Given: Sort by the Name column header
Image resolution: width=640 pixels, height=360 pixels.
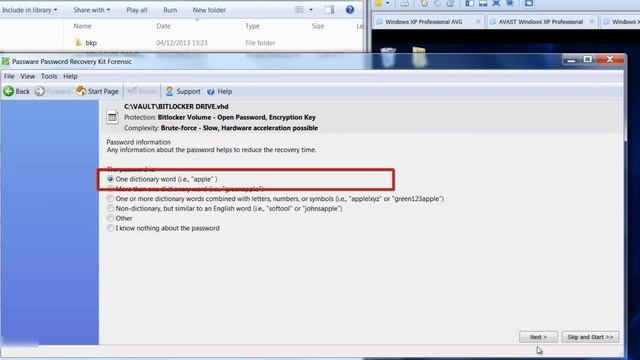Looking at the screenshot, I should point(82,26).
